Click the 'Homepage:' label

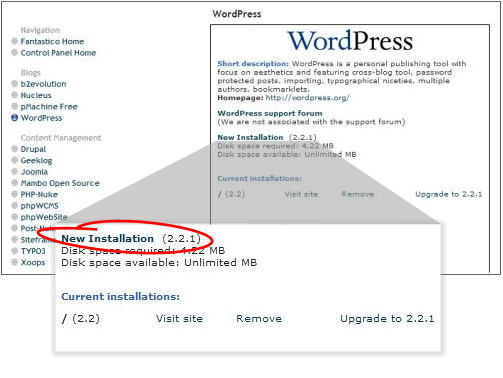pyautogui.click(x=240, y=98)
